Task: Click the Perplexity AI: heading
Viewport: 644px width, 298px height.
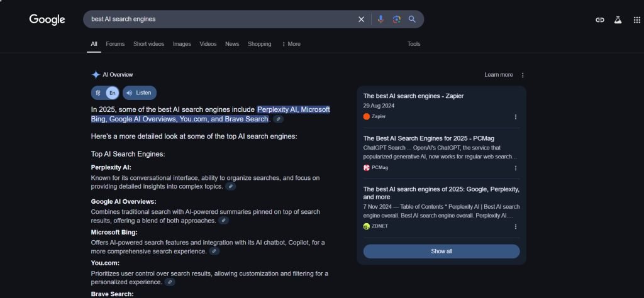Action: 111,167
